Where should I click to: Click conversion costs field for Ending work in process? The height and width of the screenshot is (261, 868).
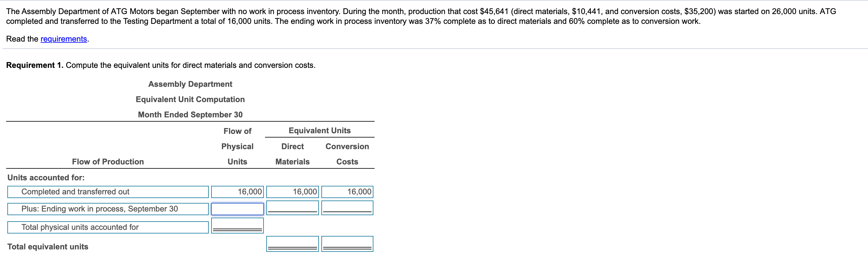point(347,208)
